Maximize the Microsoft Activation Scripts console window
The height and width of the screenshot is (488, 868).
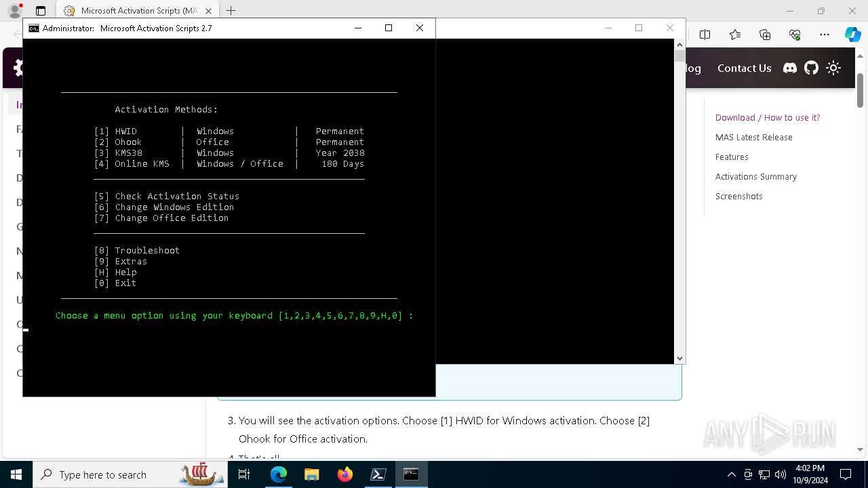click(389, 28)
